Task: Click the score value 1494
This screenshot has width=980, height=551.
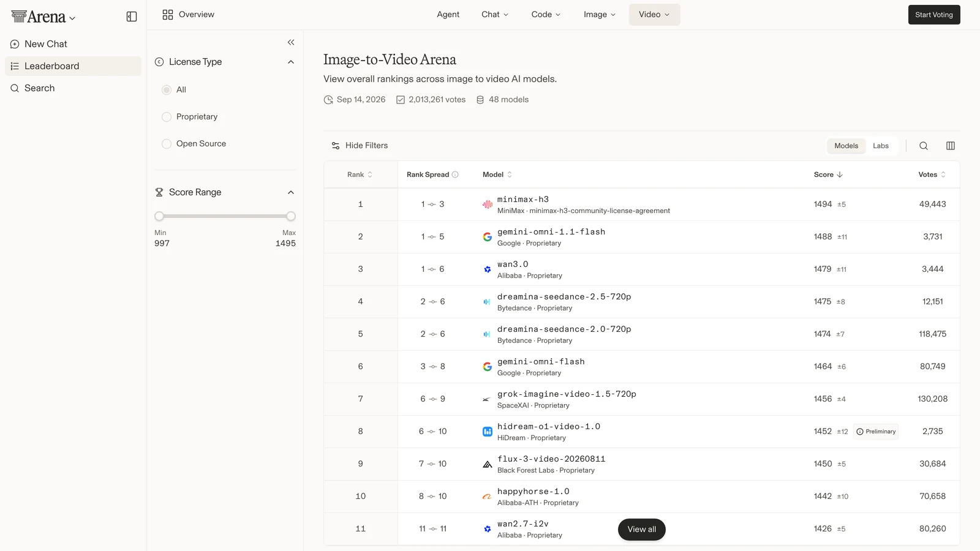Action: [823, 204]
